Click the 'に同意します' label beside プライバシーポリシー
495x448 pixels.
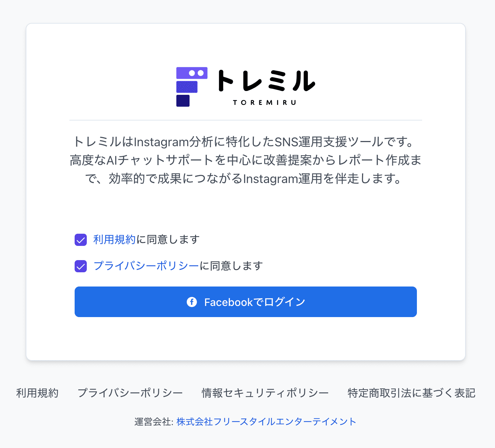pos(231,266)
